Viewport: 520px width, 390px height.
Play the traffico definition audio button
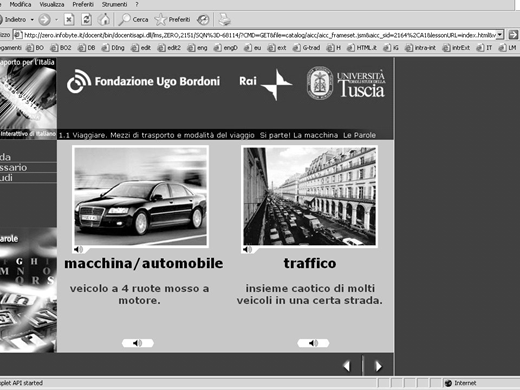click(313, 343)
